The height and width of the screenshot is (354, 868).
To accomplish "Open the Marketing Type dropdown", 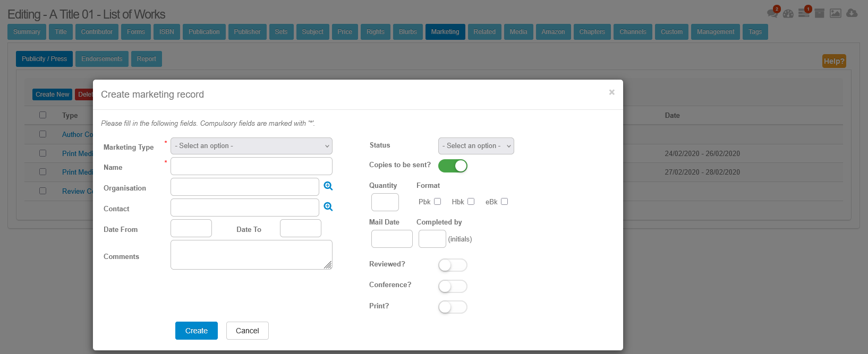I will point(251,146).
